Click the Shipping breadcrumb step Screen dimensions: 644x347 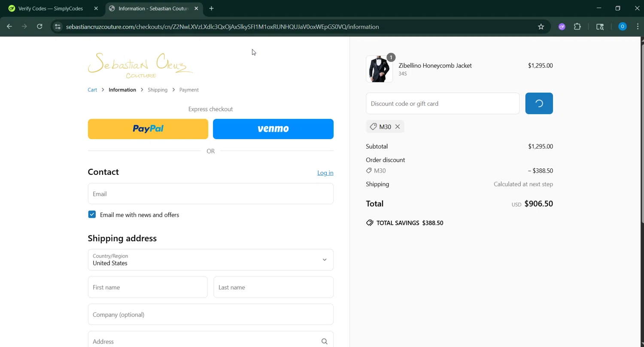coord(158,90)
